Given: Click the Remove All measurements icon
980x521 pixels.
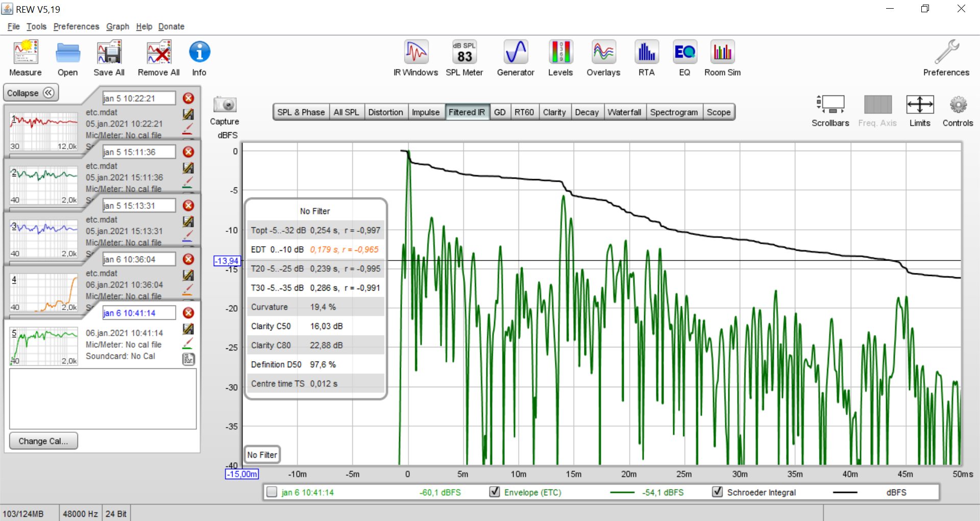Looking at the screenshot, I should click(x=159, y=58).
